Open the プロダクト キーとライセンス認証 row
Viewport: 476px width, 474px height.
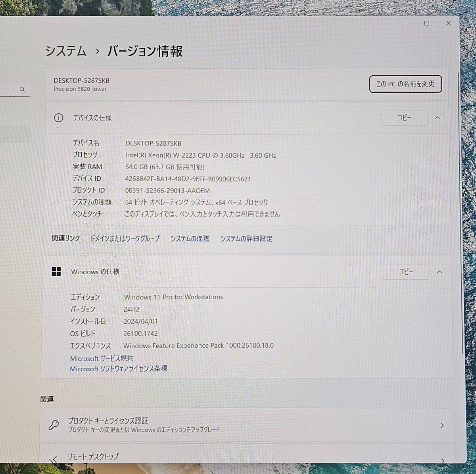click(x=246, y=425)
